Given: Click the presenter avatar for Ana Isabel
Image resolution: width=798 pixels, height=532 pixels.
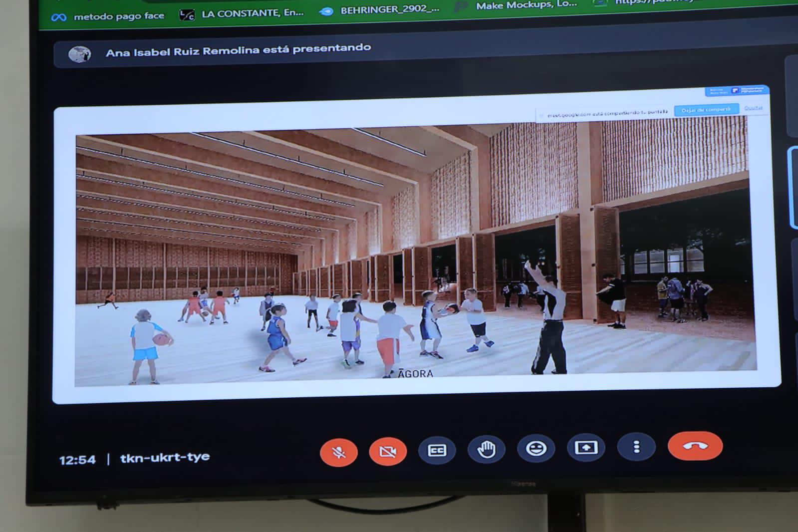Looking at the screenshot, I should click(x=79, y=53).
